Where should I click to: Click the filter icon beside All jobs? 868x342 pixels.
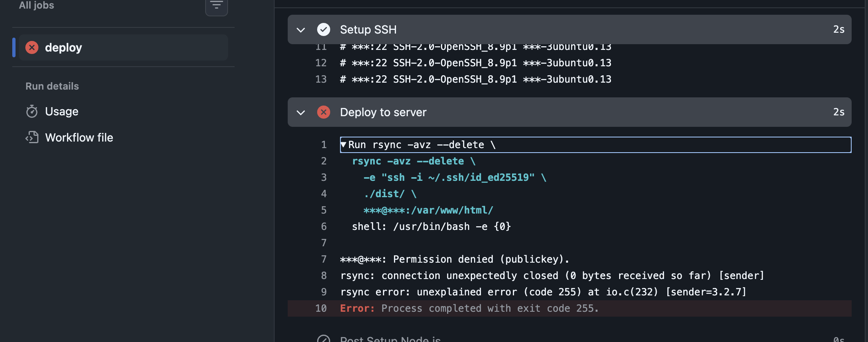click(216, 6)
